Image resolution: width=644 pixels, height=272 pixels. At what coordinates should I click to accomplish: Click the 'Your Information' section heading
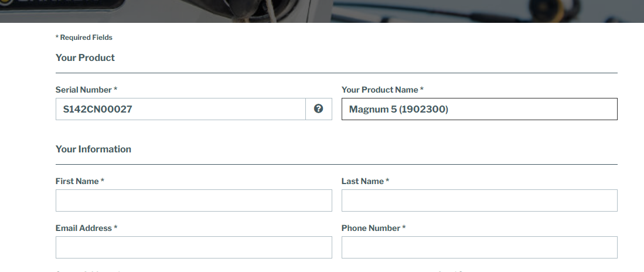coord(93,149)
